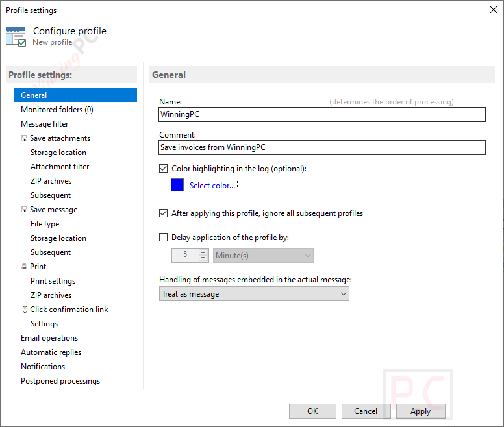Screen dimensions: 504x427
Task: Close the Profile settings dialog window
Action: click(x=492, y=10)
